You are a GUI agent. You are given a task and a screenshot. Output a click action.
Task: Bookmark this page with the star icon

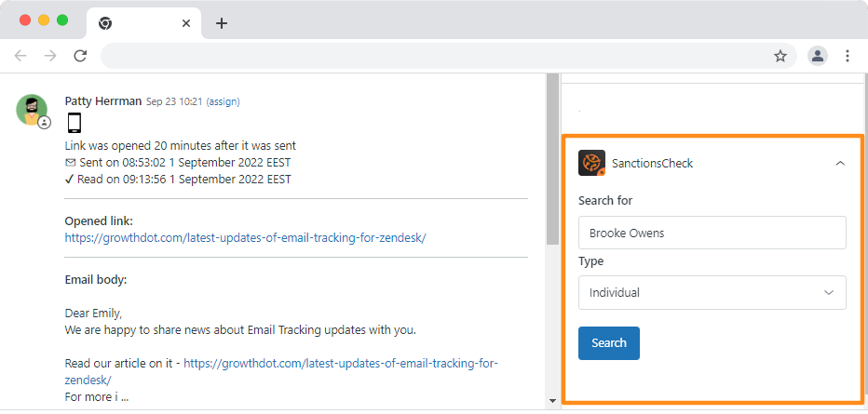[780, 56]
